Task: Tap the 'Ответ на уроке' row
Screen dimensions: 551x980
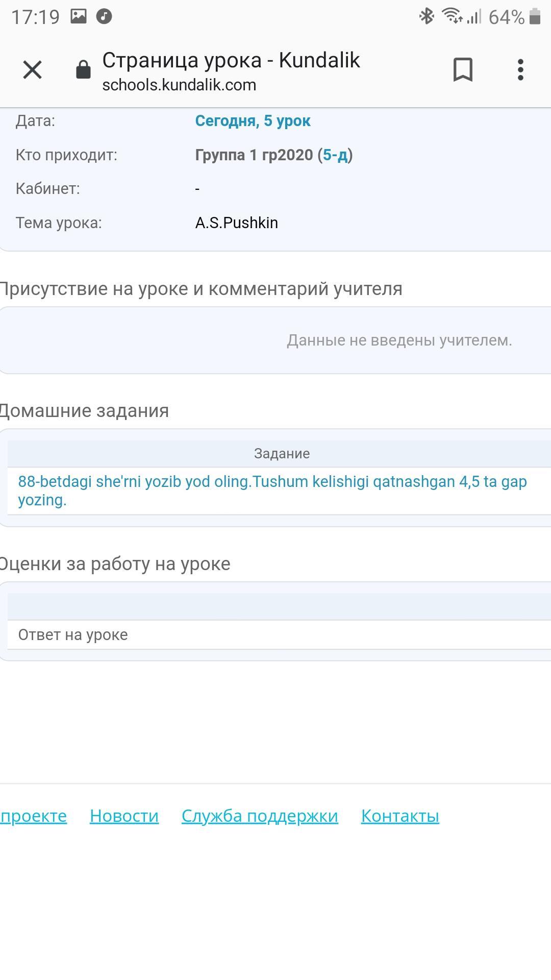Action: 73,634
